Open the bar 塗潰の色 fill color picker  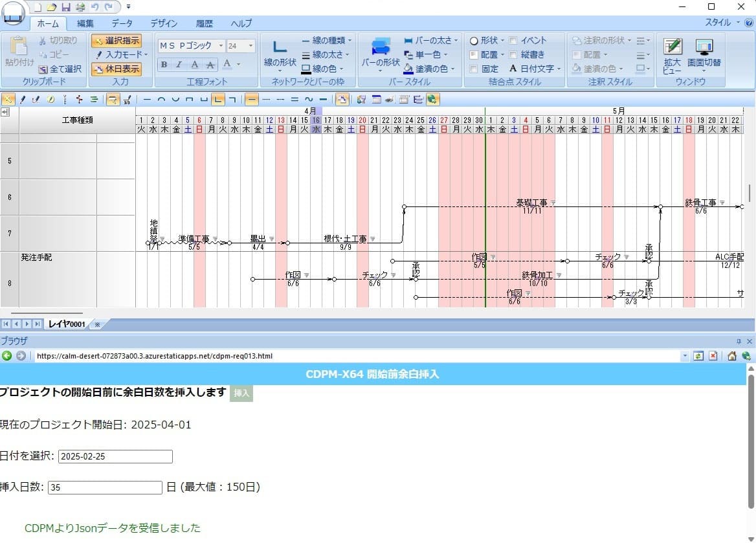coord(429,69)
